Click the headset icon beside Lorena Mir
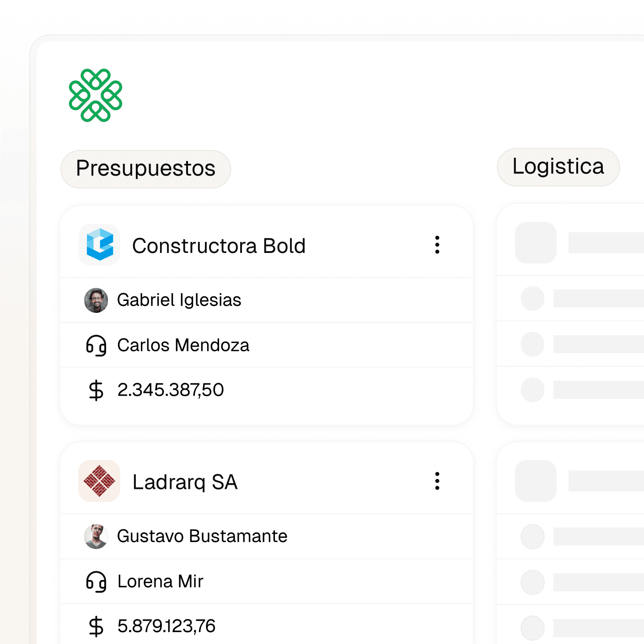The width and height of the screenshot is (644, 644). click(96, 582)
